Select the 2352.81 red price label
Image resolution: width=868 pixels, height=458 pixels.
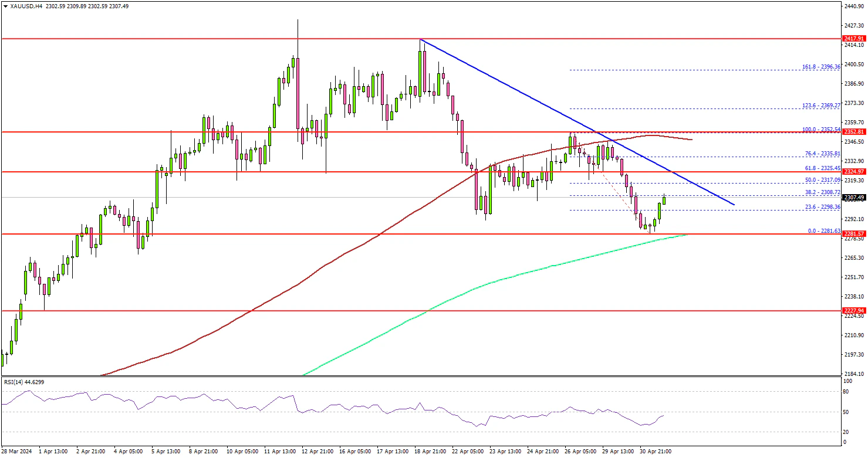(x=854, y=132)
